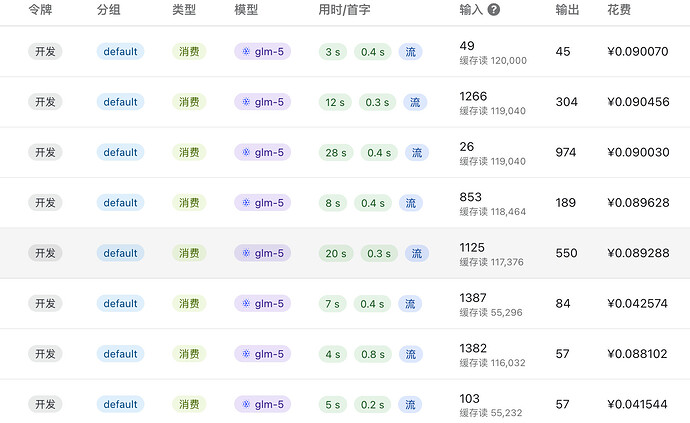This screenshot has width=690, height=423.
Task: Select the 令牌 column header
Action: click(40, 10)
